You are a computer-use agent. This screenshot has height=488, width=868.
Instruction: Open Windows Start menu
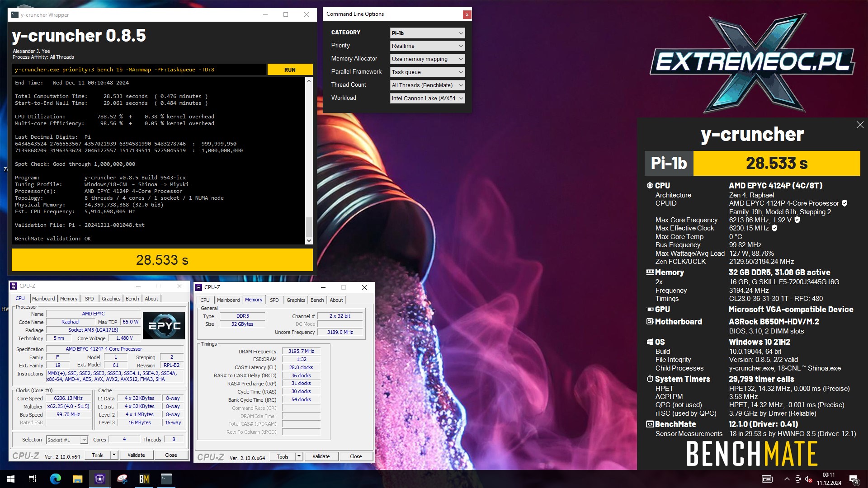(x=11, y=479)
